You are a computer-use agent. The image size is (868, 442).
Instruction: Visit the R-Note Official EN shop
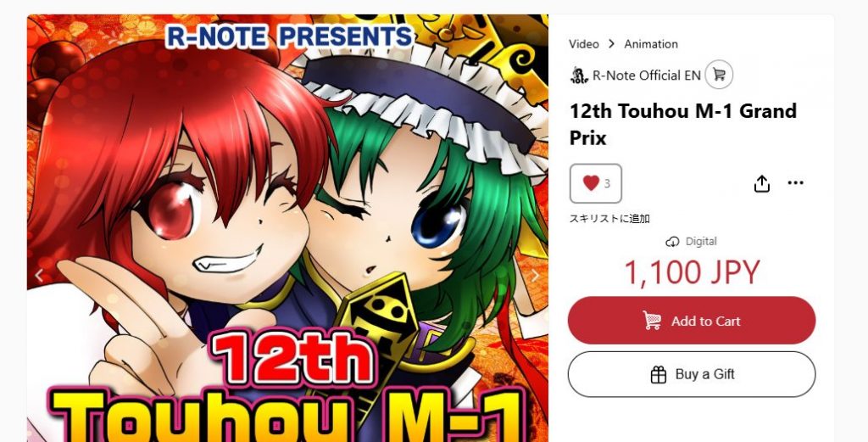point(647,76)
